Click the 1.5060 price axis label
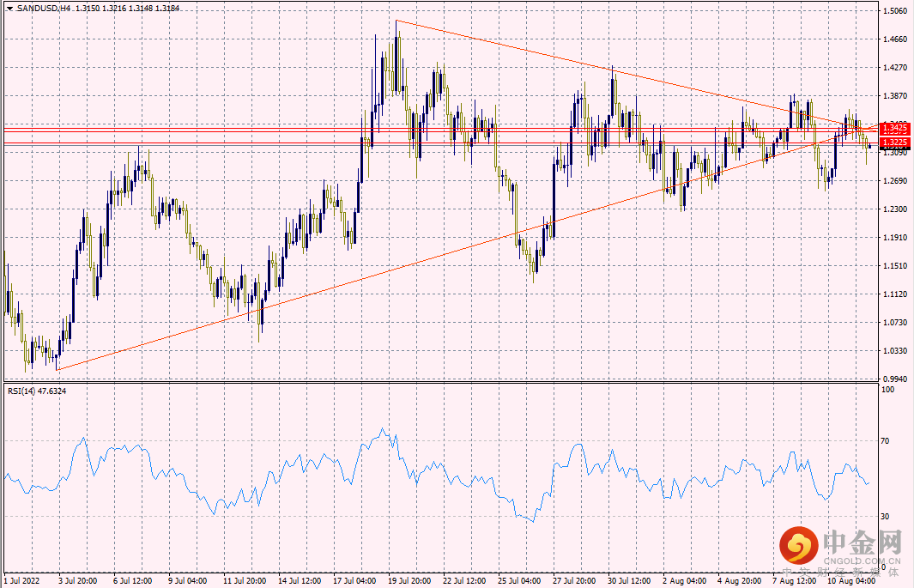The image size is (914, 588). coord(895,12)
